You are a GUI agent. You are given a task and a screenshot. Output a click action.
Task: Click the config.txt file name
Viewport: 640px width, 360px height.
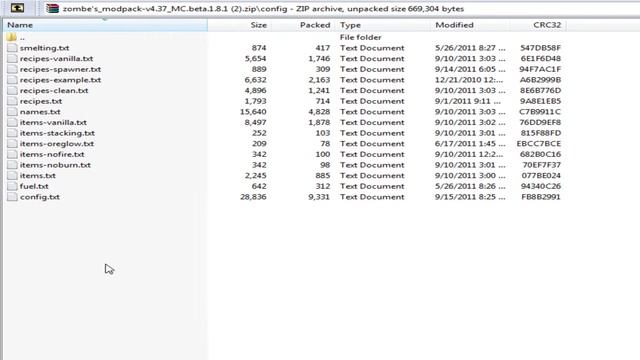click(x=40, y=196)
